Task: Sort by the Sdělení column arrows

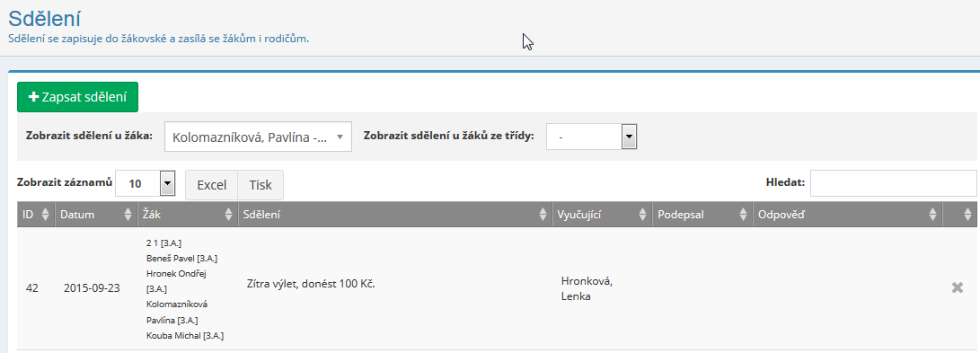Action: click(543, 215)
